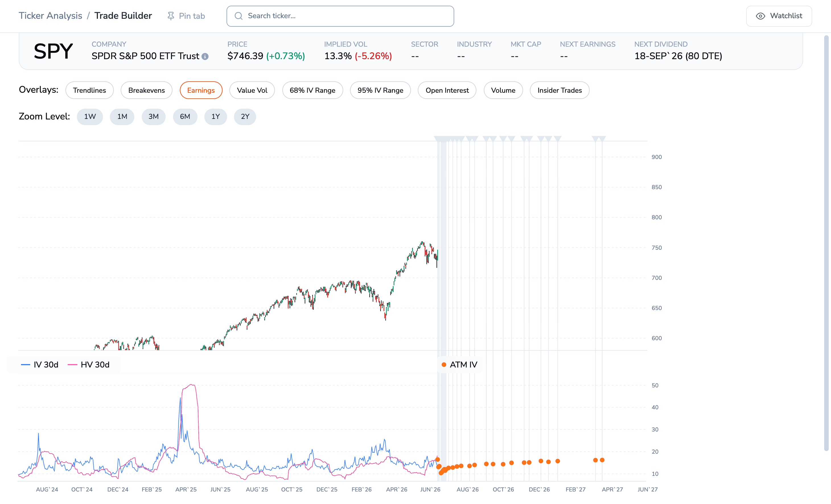Toggle the HV 30d legend series
The image size is (831, 504).
pyautogui.click(x=89, y=364)
